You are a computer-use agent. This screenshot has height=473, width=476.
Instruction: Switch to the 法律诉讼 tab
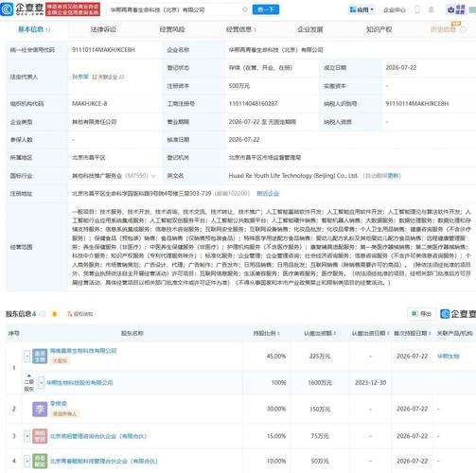click(103, 29)
